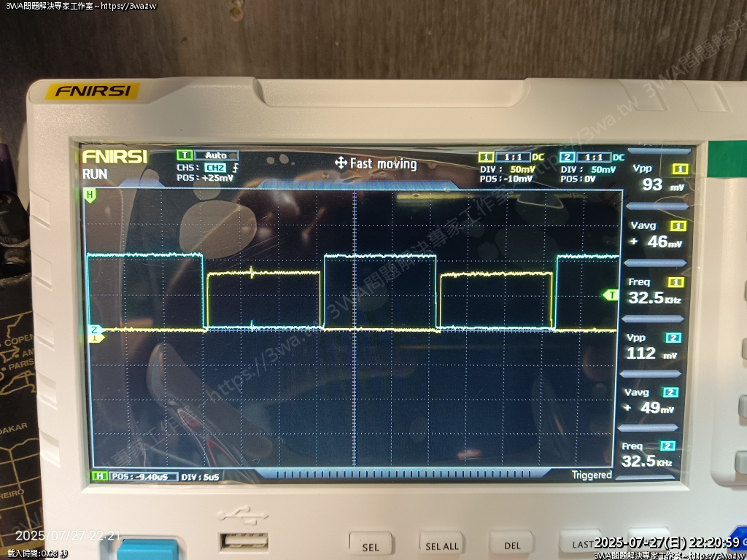
Task: Tap the green H marker at top-left of grid
Action: tap(90, 195)
